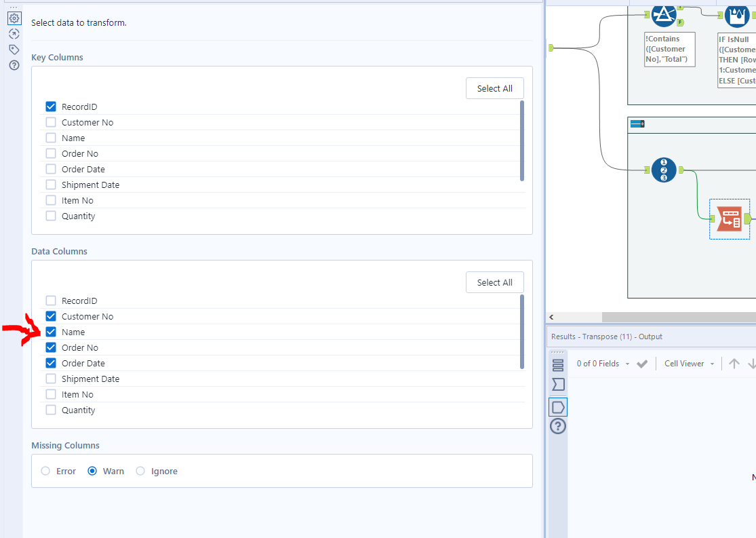
Task: Uncheck the RecordID checkbox under Key Columns
Action: (x=51, y=106)
